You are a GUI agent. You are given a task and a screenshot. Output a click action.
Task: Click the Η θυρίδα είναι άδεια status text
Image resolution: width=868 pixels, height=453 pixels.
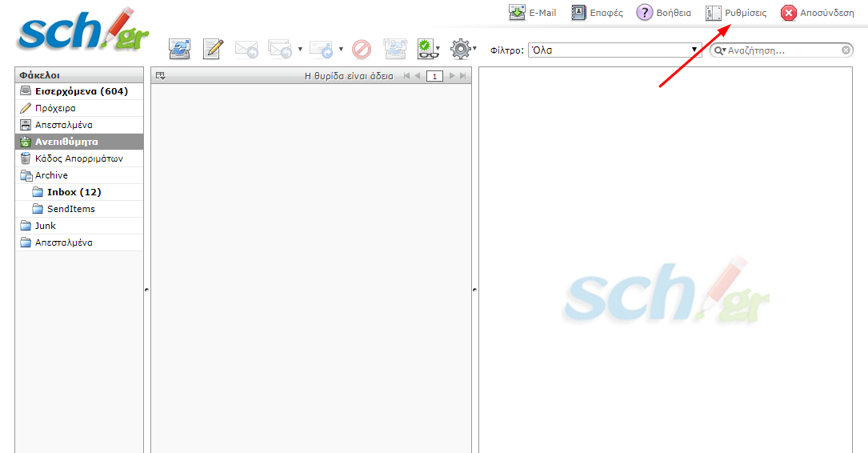349,76
